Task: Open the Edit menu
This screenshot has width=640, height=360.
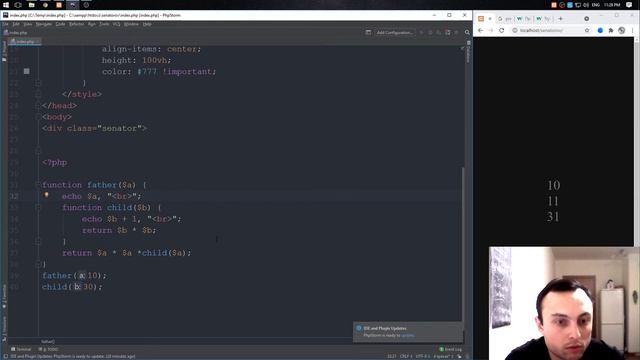Action: click(16, 24)
